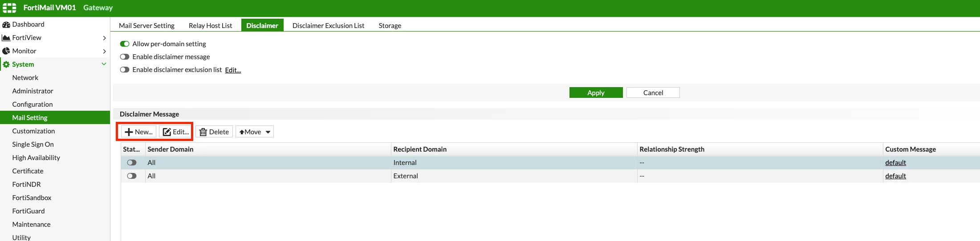Enable the disclaimer message switch
980x241 pixels.
(125, 57)
